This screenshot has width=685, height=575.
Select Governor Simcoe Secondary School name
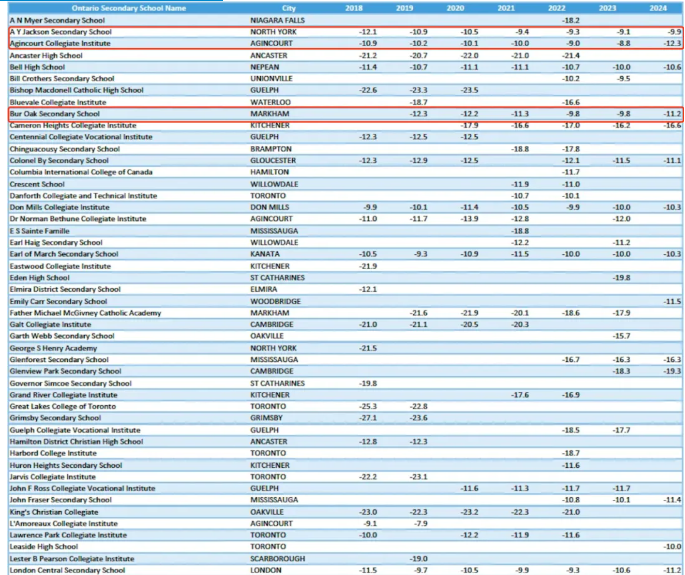click(71, 384)
